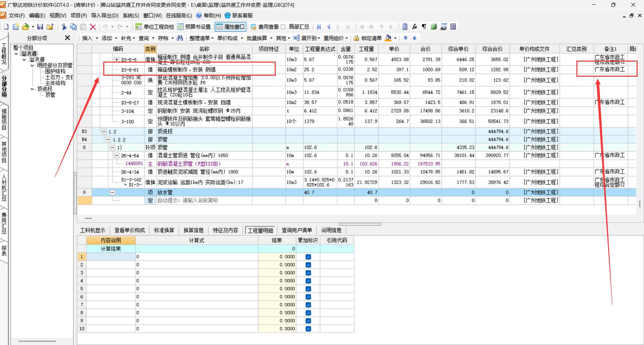Toggle cumulative checkbox in row 10

click(x=308, y=329)
